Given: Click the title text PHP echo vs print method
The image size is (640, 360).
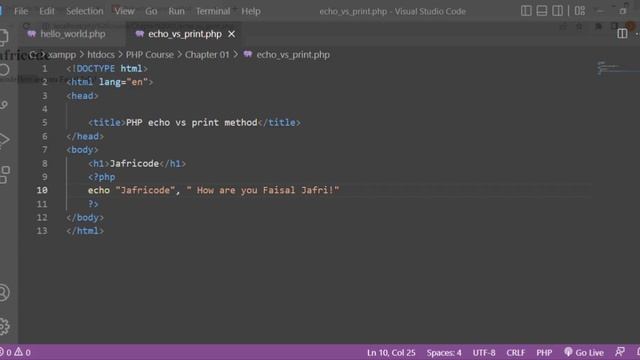Looking at the screenshot, I should [x=191, y=122].
